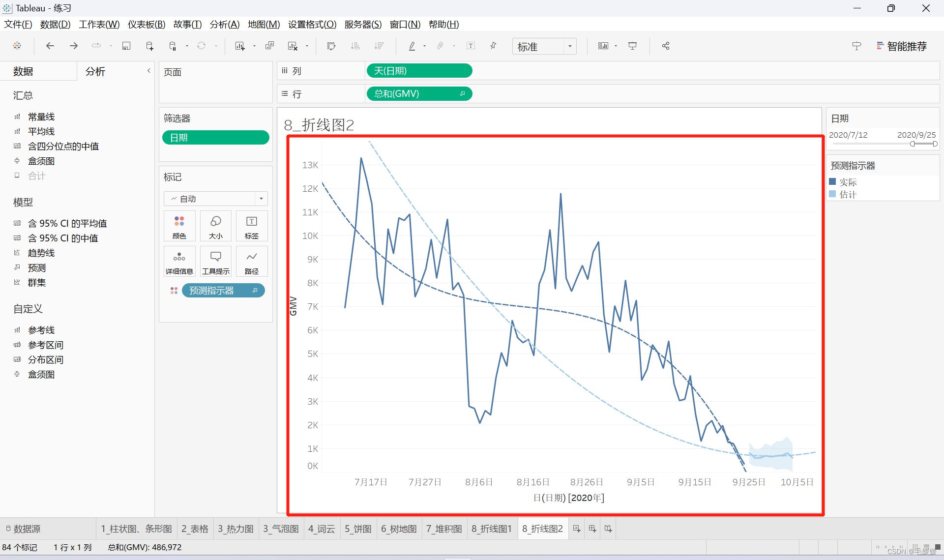
Task: Open the 设置格式(O) menu
Action: tap(312, 24)
